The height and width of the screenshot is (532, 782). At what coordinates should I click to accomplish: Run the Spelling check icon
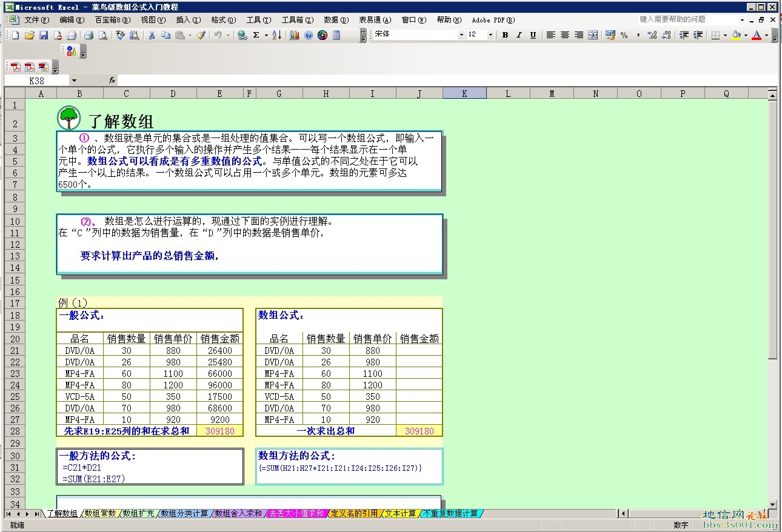click(120, 35)
